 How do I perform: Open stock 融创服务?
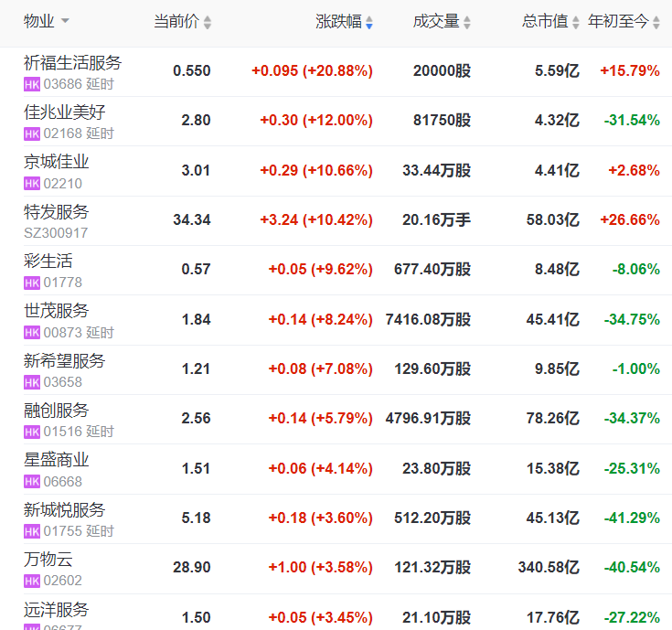(x=56, y=411)
